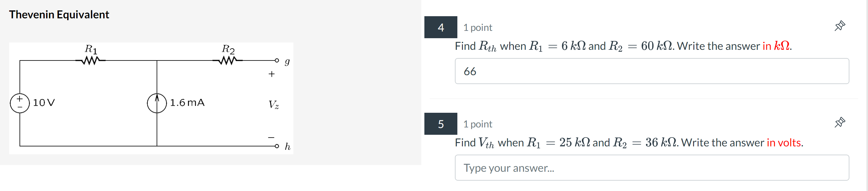Pin question 4 using the pin icon
The height and width of the screenshot is (191, 868).
point(840,25)
